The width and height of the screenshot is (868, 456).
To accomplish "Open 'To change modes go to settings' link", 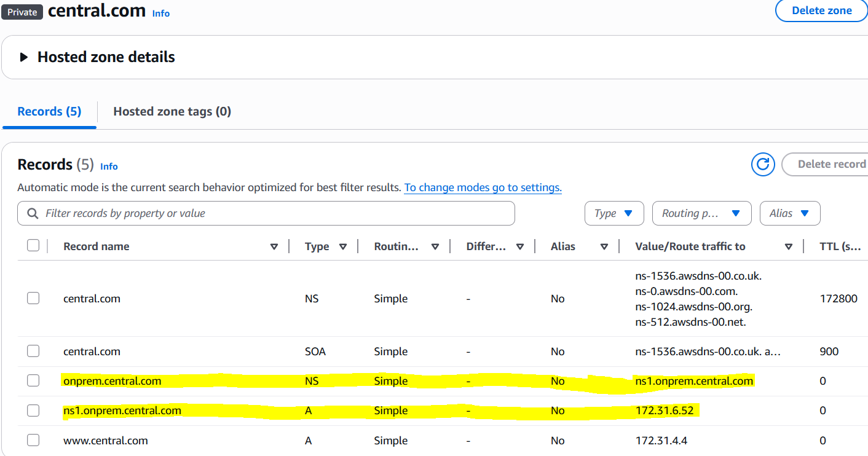I will (483, 187).
